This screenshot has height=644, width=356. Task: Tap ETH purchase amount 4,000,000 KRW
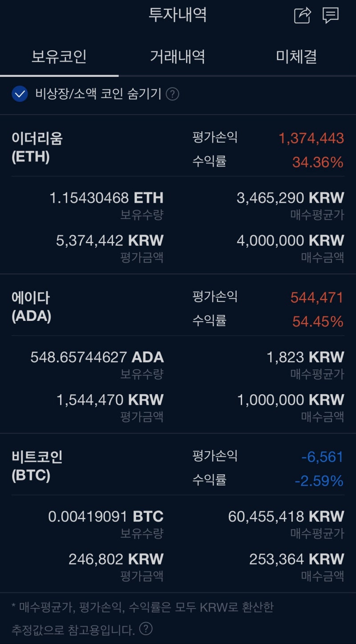(x=291, y=241)
